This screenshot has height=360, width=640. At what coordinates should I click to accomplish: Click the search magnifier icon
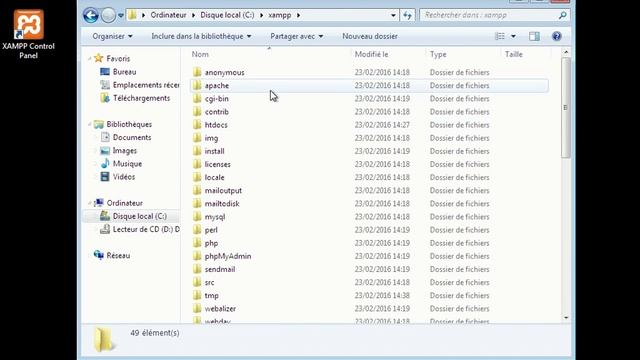[x=562, y=15]
